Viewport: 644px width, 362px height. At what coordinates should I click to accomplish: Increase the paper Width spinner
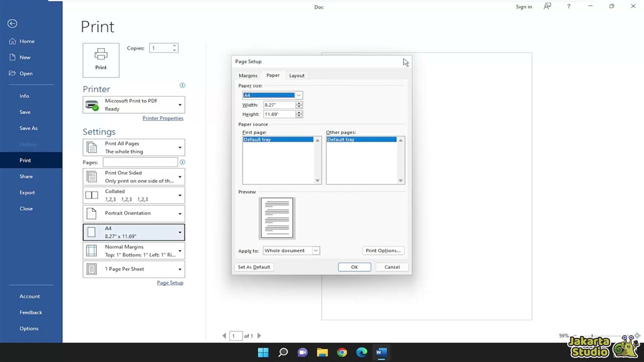pyautogui.click(x=299, y=103)
